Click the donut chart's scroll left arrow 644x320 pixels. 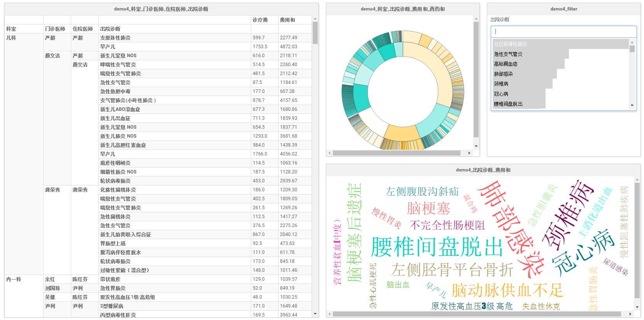(329, 153)
